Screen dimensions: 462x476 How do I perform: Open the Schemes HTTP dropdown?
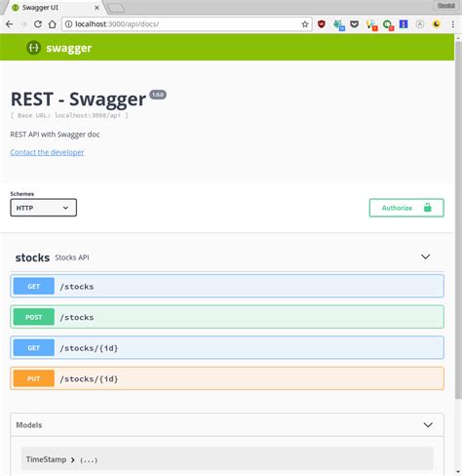(x=44, y=208)
